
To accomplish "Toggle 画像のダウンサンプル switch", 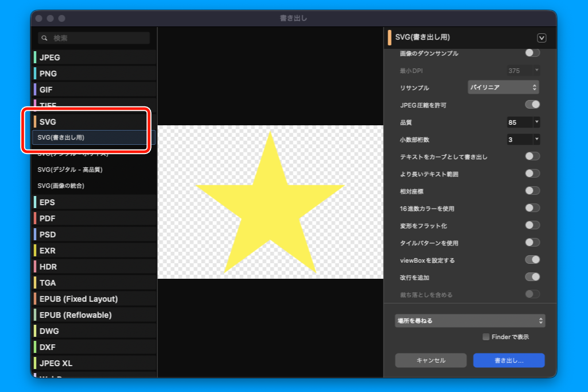I will [532, 53].
